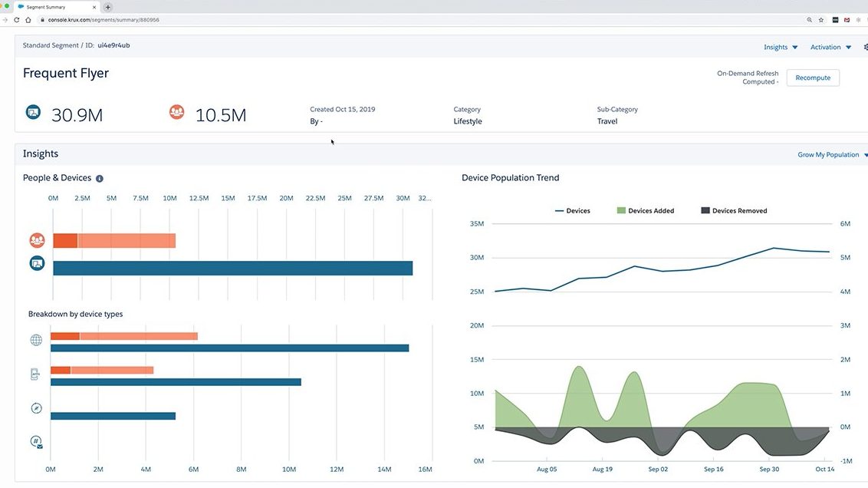This screenshot has width=868, height=488.
Task: Expand the Activation dropdown menu
Action: [x=830, y=47]
